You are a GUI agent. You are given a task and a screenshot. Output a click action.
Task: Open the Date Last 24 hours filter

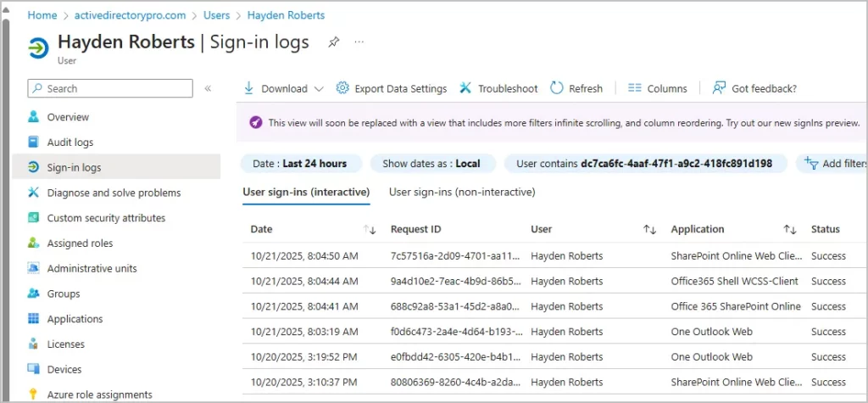[x=301, y=164]
